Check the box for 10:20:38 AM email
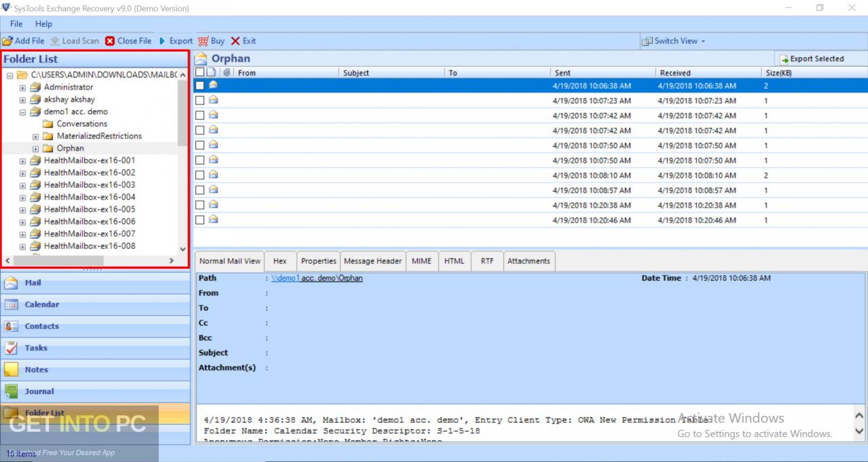The image size is (868, 462). point(200,205)
